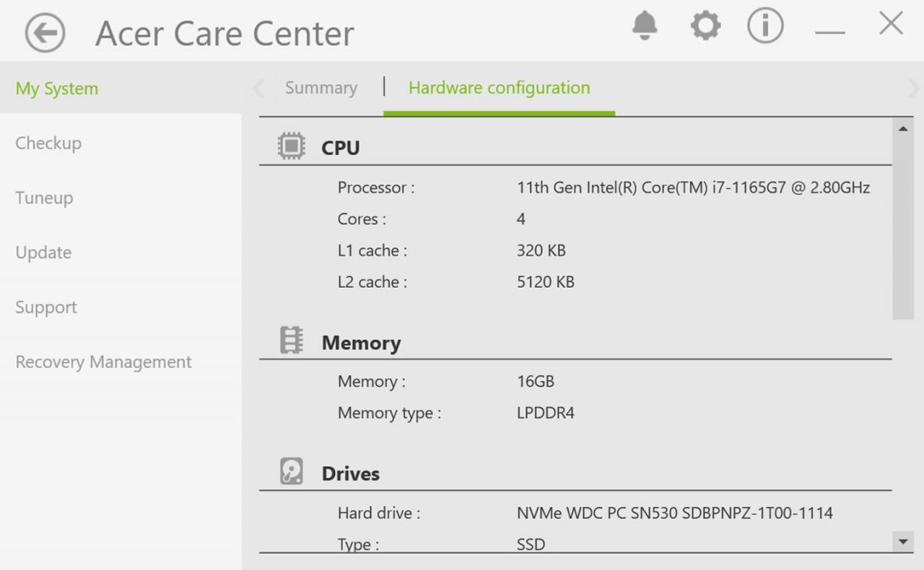Switch to the Summary tab
Screen dimensions: 924x570
pos(321,88)
